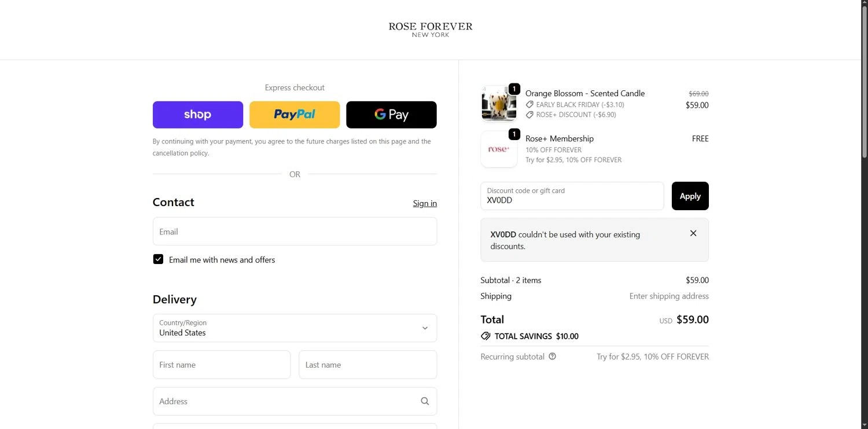Click the FREE membership price label
The height and width of the screenshot is (429, 868).
(x=700, y=138)
